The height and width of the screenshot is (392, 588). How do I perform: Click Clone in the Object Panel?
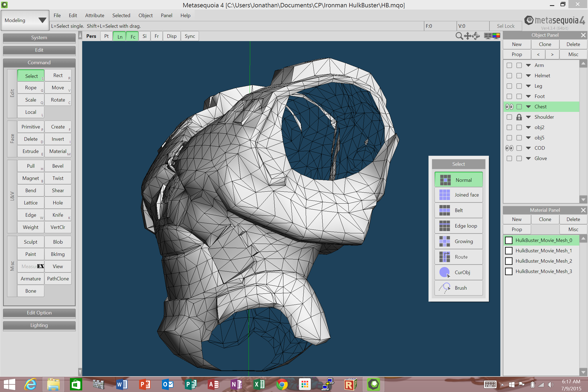tap(545, 44)
